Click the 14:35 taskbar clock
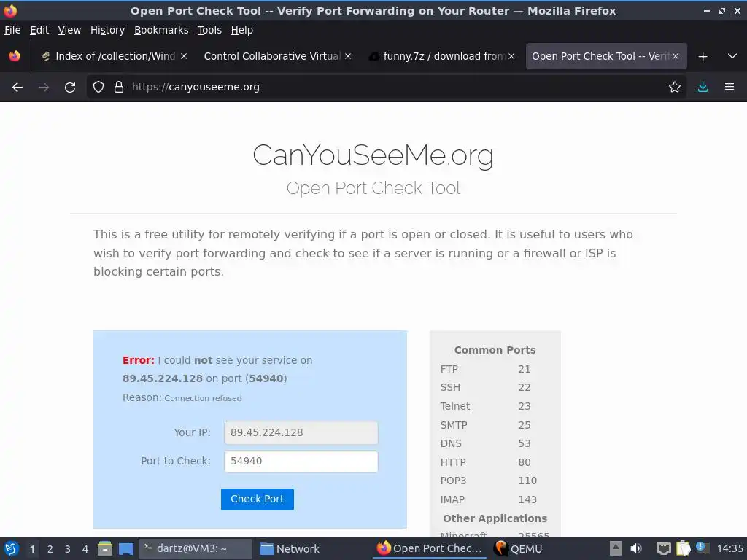The image size is (747, 560). point(730,548)
